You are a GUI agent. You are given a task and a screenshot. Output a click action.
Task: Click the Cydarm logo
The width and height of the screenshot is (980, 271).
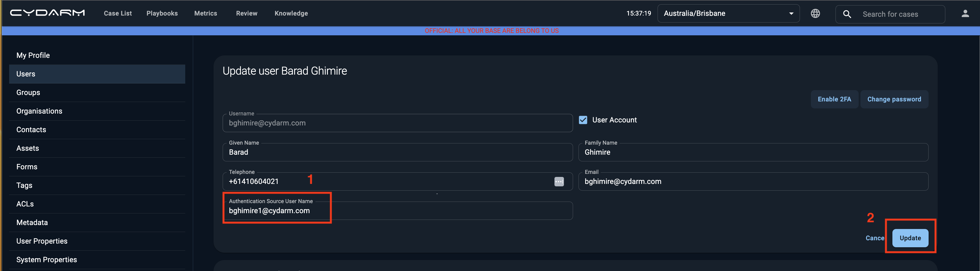47,13
